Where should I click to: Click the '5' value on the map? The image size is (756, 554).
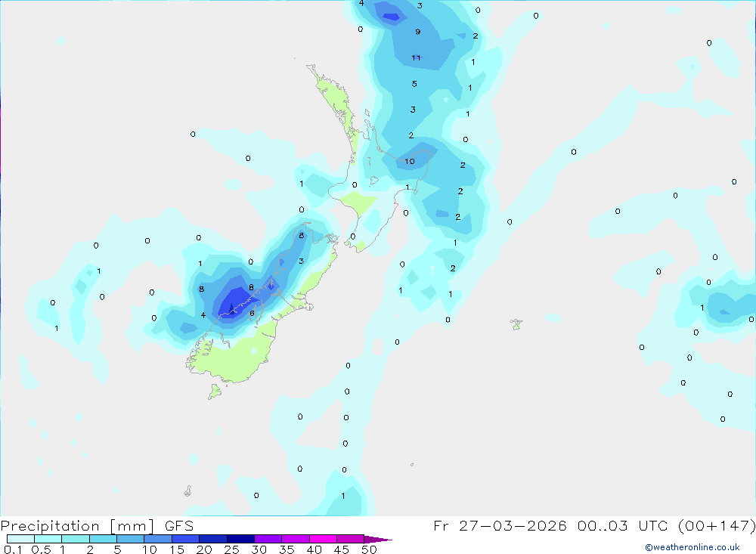[414, 84]
